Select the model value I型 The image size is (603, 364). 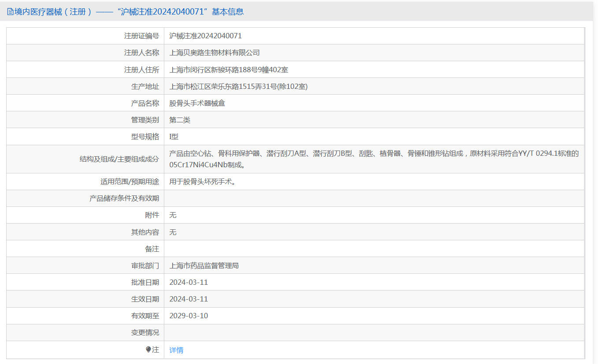click(174, 137)
